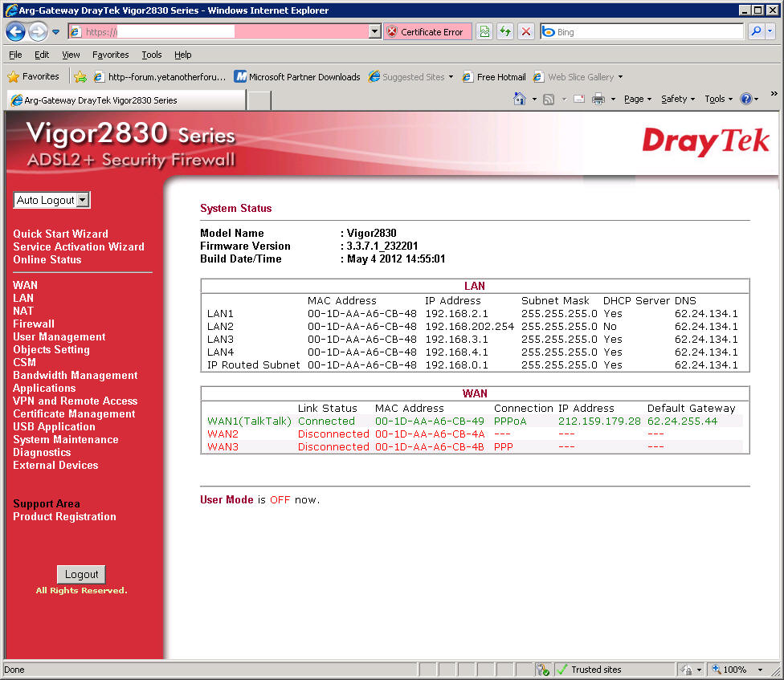Expand Firewall menu in sidebar
This screenshot has width=784, height=680.
click(x=34, y=324)
